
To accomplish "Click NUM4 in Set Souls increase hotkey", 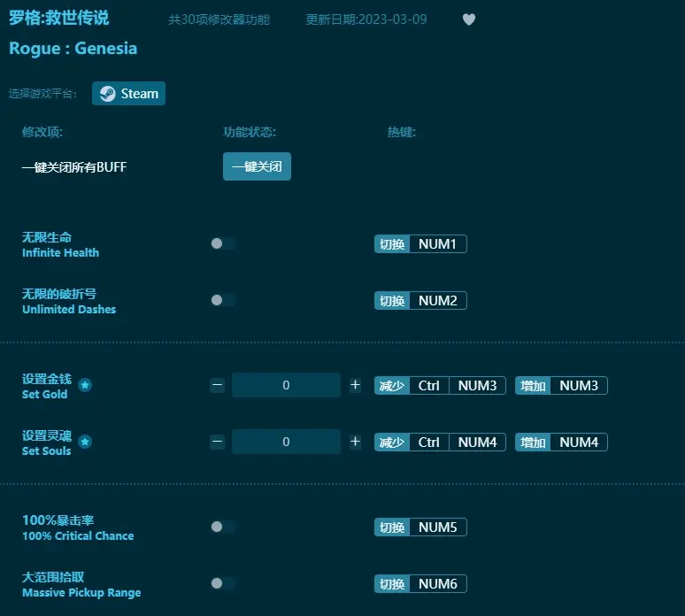I will [579, 443].
